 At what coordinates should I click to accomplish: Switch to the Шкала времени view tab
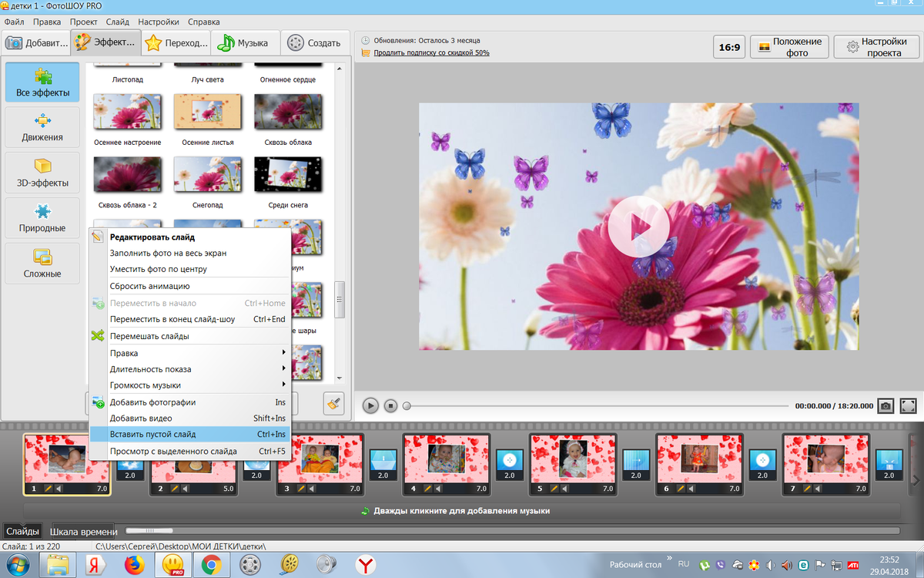(x=83, y=531)
